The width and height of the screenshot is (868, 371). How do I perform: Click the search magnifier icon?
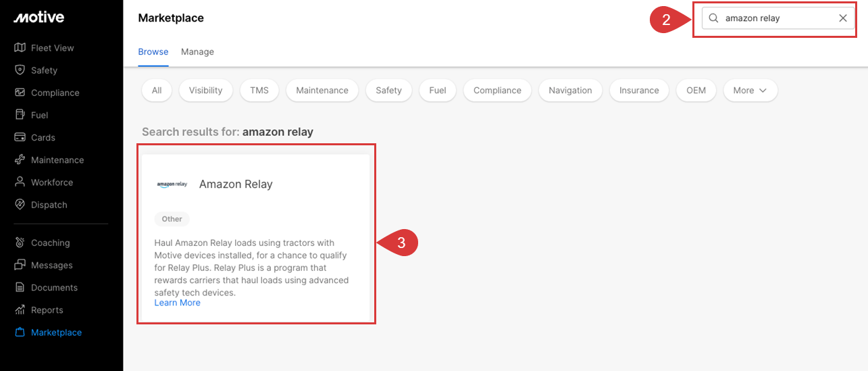713,18
